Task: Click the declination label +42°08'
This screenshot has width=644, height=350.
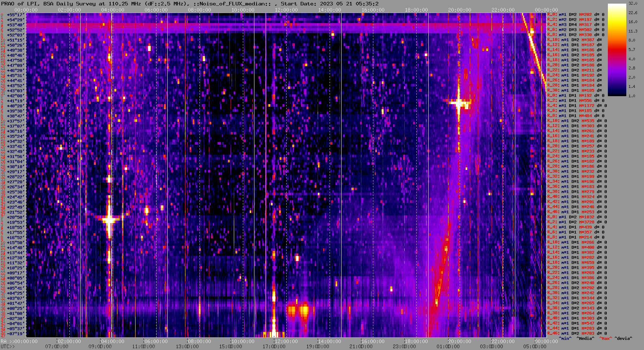Action: click(x=16, y=95)
